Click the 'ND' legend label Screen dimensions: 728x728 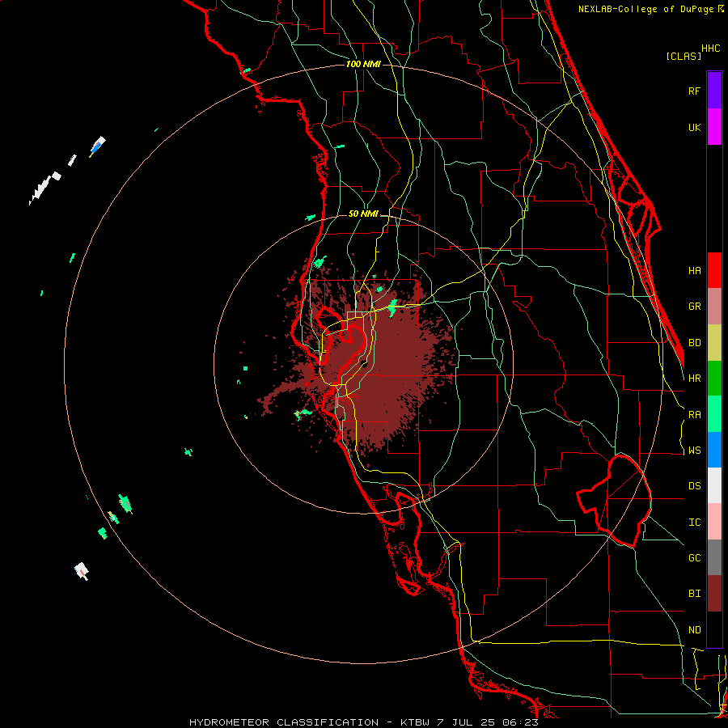(694, 630)
